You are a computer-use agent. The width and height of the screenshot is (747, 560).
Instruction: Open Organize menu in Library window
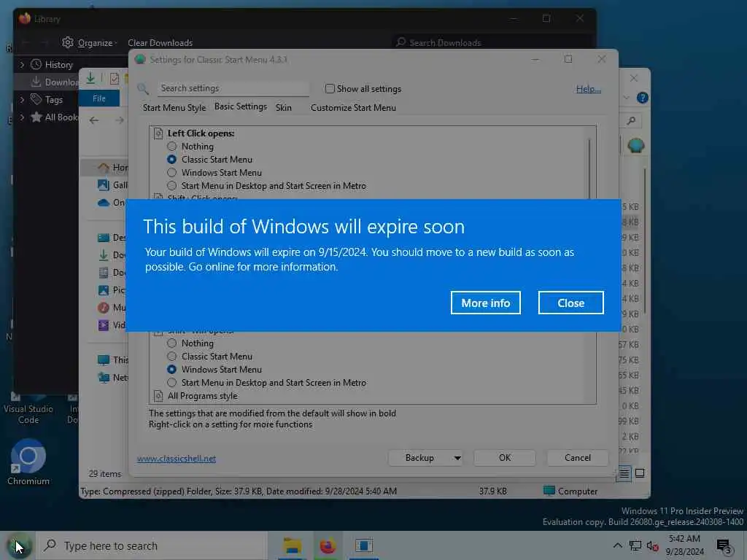click(x=90, y=43)
